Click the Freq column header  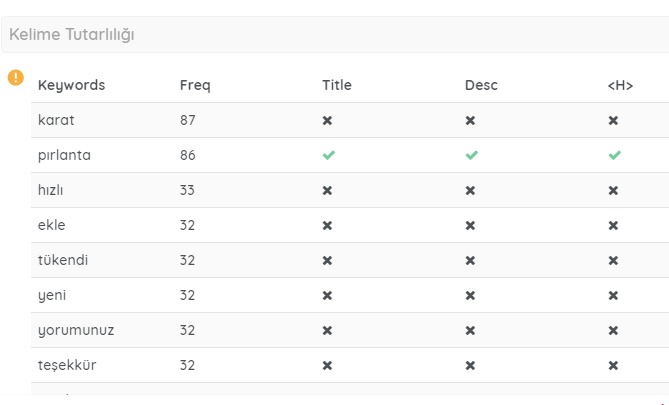coord(195,85)
